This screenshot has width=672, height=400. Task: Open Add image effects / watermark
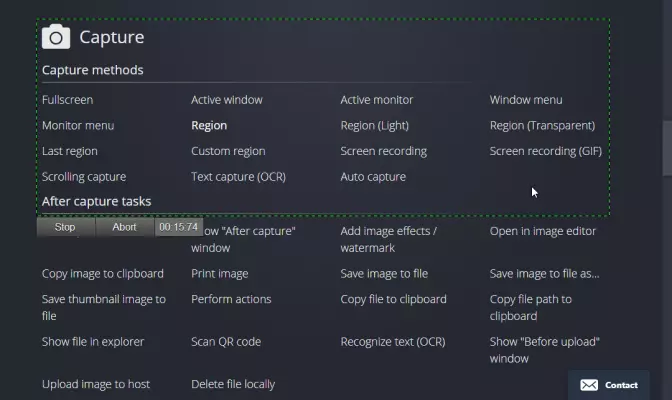[x=388, y=239]
